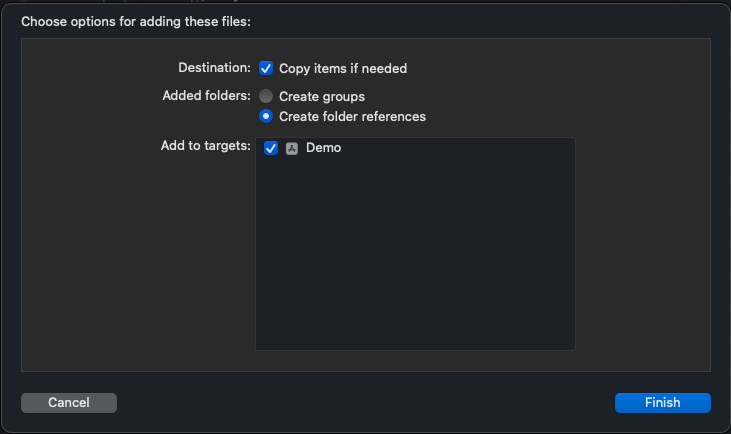Click the Demo target app icon

click(292, 148)
